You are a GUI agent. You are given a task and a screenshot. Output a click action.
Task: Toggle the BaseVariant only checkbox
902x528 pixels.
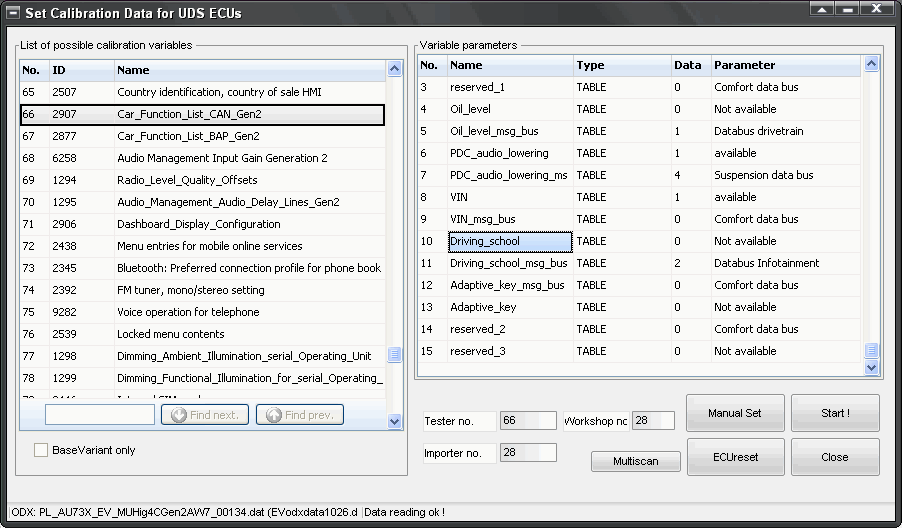click(41, 450)
